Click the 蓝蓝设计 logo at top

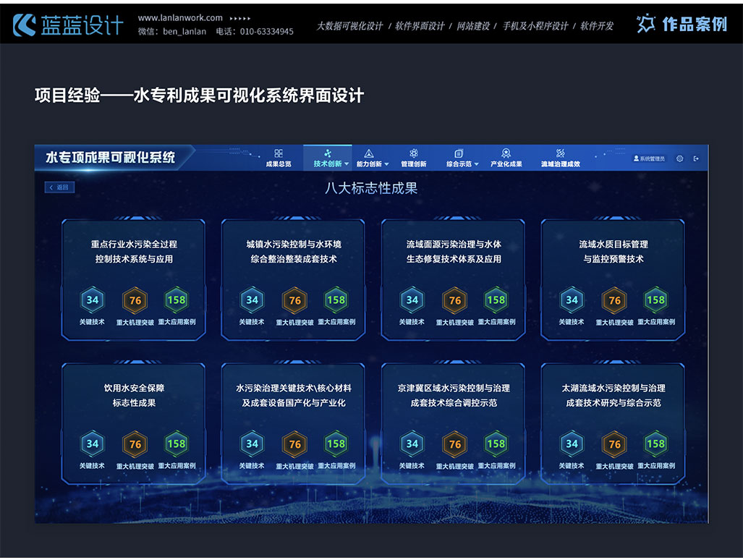point(69,25)
